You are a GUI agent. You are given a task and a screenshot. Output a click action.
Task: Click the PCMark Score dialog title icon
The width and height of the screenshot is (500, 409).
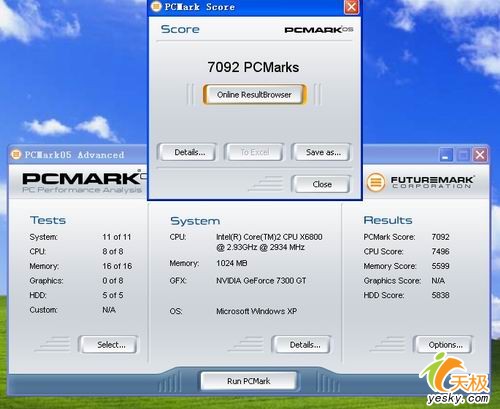point(156,6)
